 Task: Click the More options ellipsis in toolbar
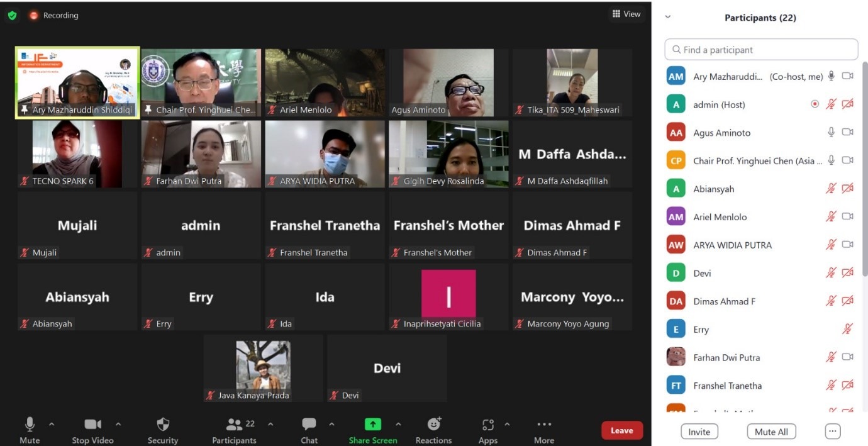click(x=544, y=425)
